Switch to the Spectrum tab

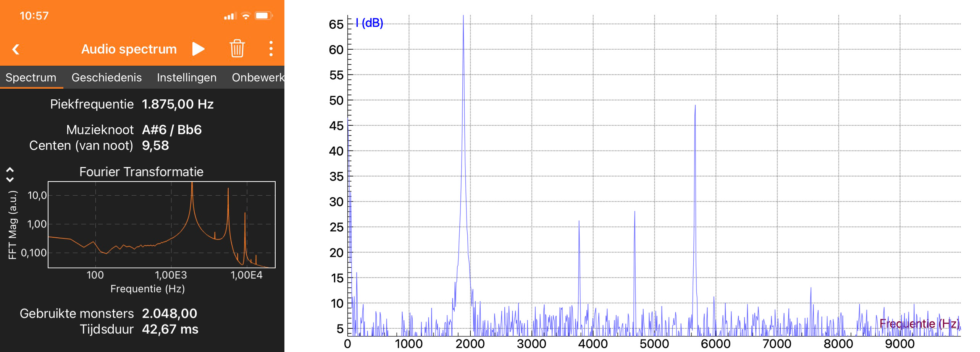[31, 77]
